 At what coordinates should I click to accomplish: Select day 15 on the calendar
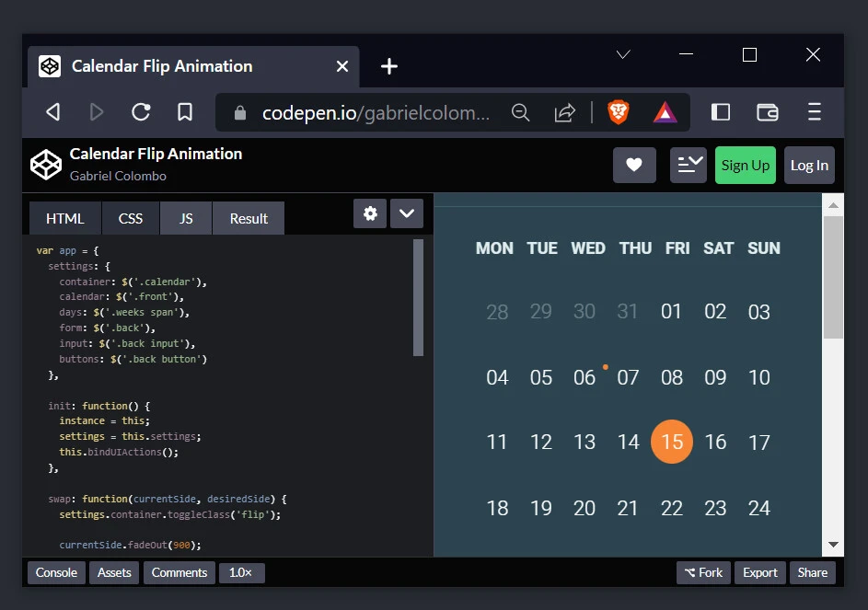click(x=672, y=442)
